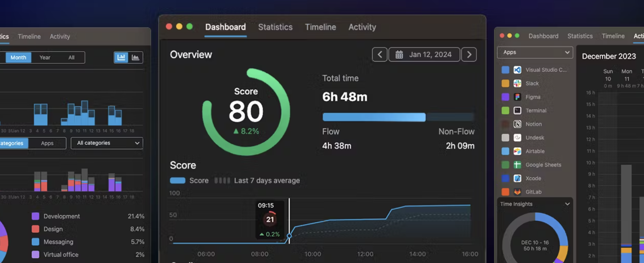Click the Total time 6h 48m value
The width and height of the screenshot is (644, 263).
tap(345, 97)
